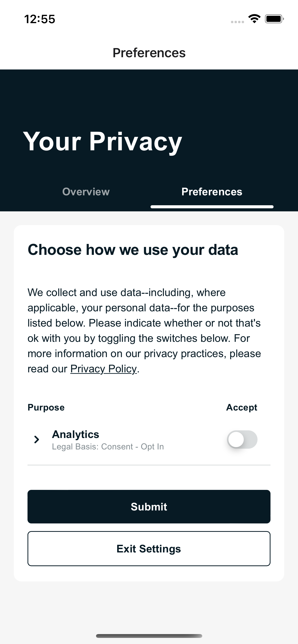Tap the home indicator bar at bottom
The height and width of the screenshot is (644, 298).
pos(149,636)
